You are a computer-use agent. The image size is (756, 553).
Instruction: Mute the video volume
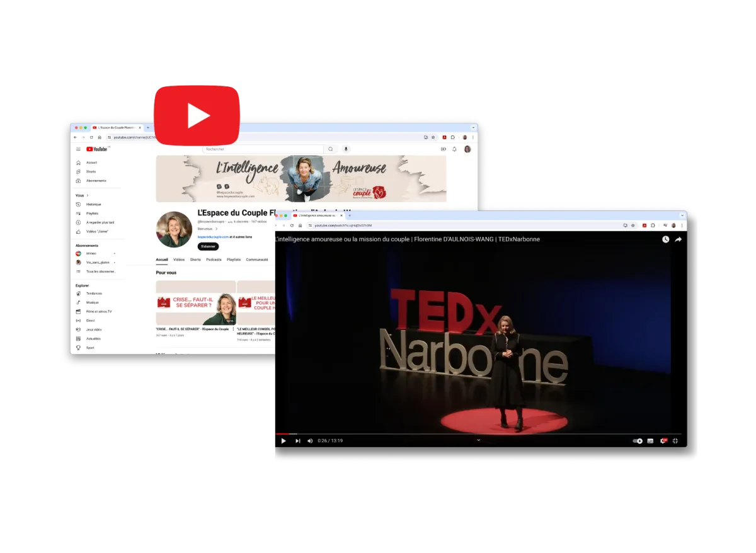(x=310, y=441)
